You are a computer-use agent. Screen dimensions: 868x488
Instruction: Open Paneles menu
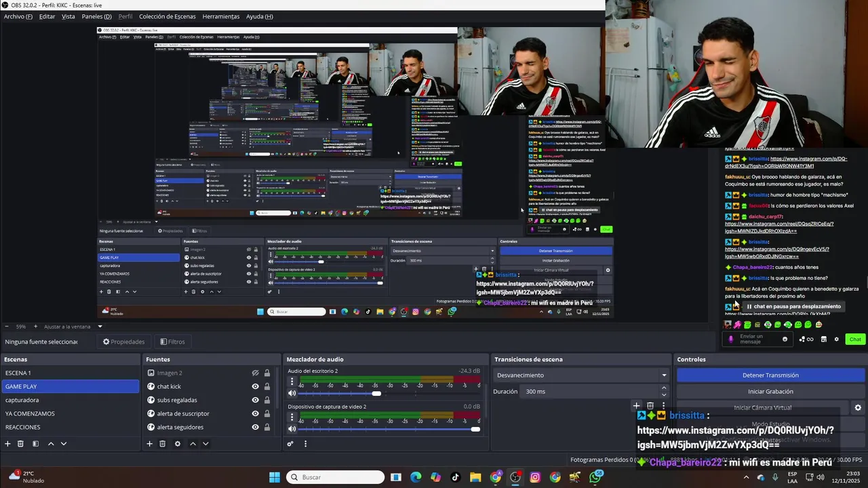tap(96, 16)
